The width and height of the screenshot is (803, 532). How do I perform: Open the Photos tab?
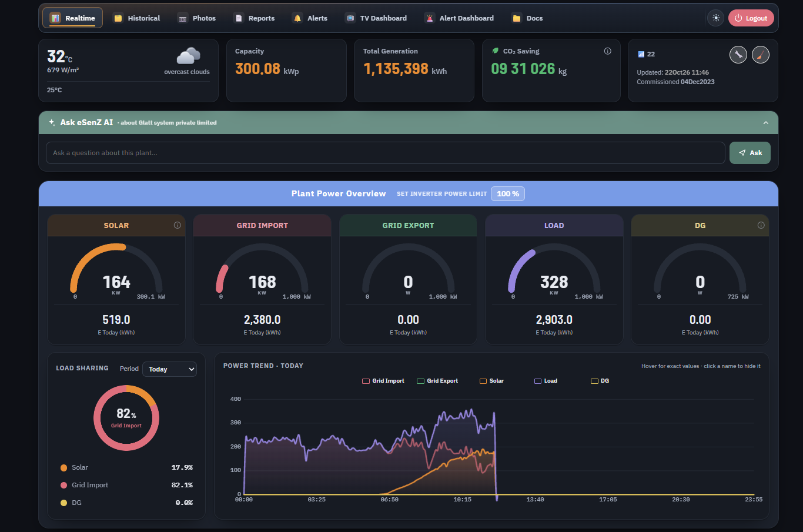click(x=197, y=18)
